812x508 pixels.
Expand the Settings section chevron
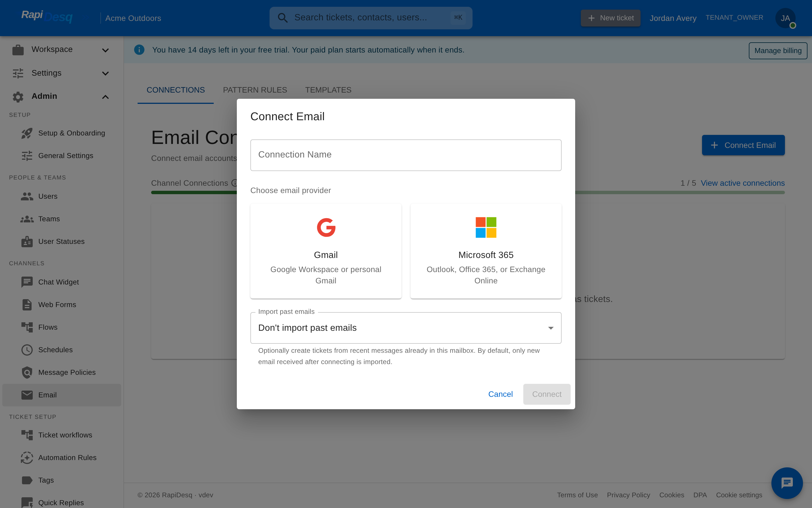coord(105,73)
